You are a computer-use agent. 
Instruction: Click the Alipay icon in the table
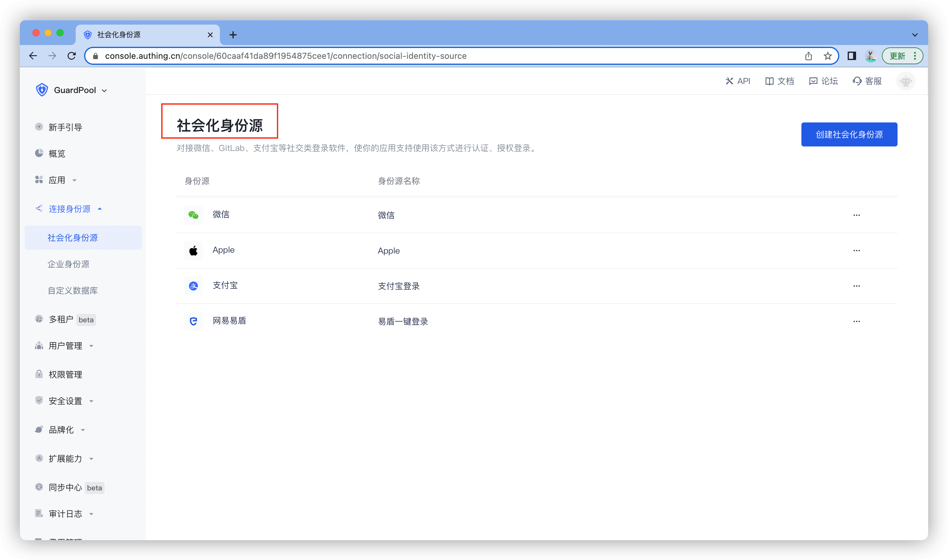point(193,286)
